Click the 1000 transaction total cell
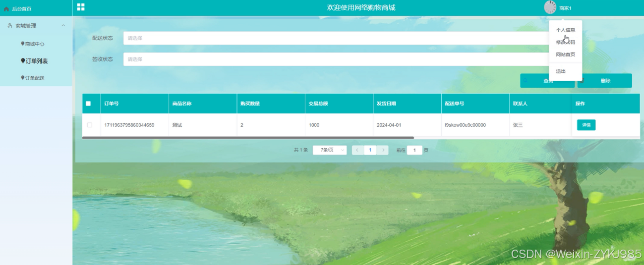 pyautogui.click(x=314, y=125)
